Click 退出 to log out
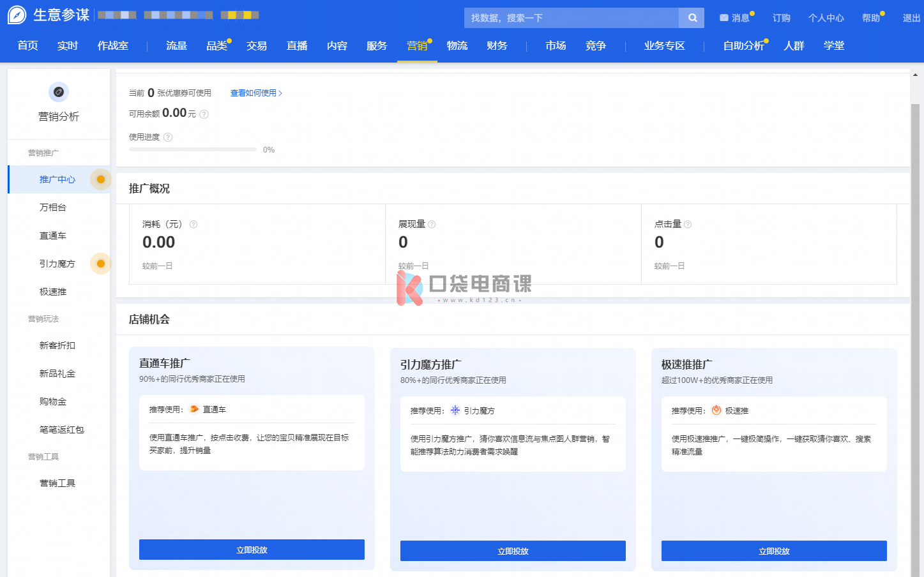The height and width of the screenshot is (577, 924). (x=911, y=18)
